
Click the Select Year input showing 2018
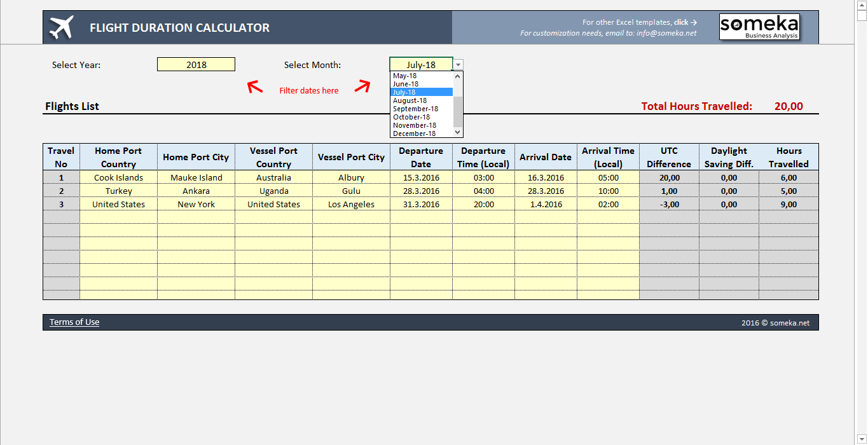[196, 64]
